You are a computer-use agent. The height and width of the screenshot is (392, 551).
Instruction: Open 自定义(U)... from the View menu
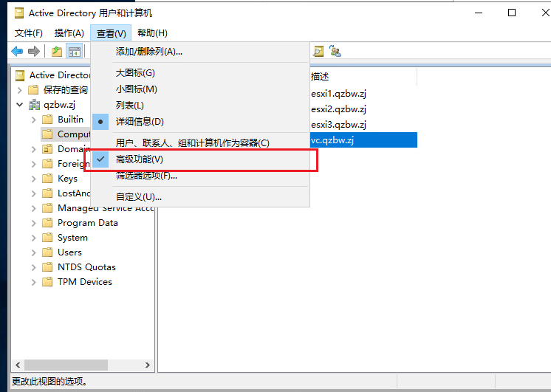(138, 197)
